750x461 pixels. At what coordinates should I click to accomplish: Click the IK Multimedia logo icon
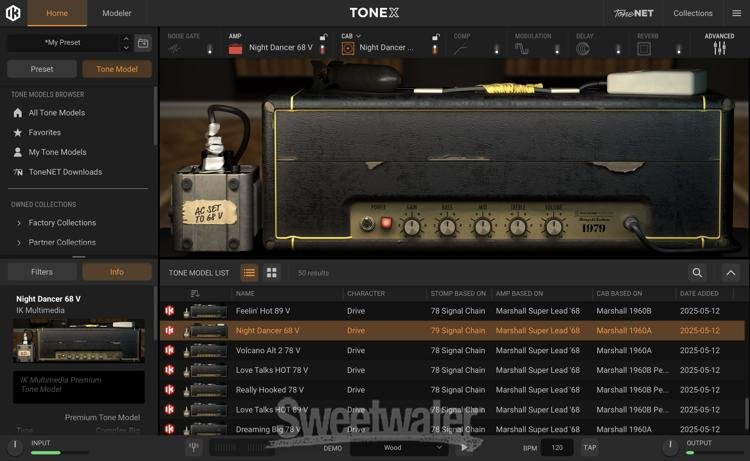click(x=13, y=13)
